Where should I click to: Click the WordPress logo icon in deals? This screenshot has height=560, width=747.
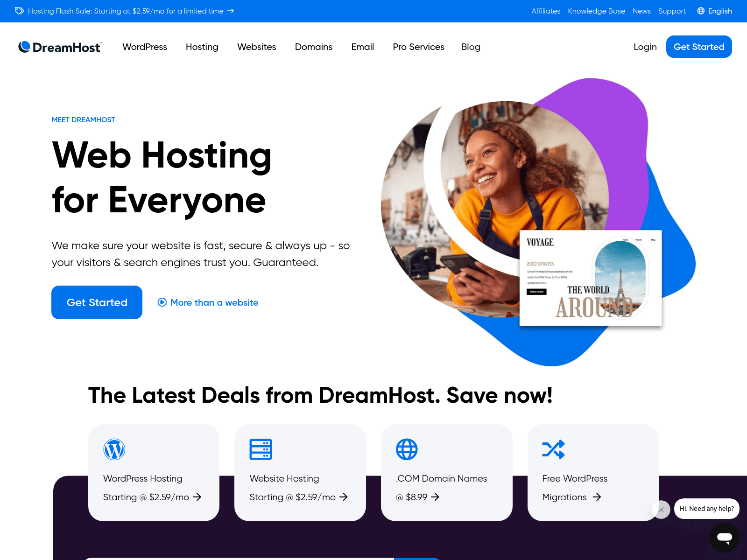point(114,449)
